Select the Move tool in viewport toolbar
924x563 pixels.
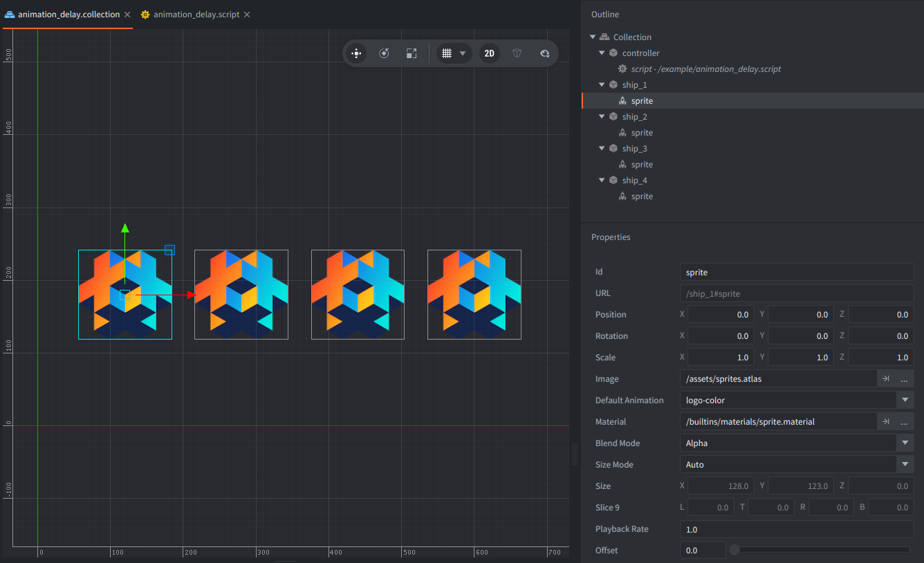(356, 53)
